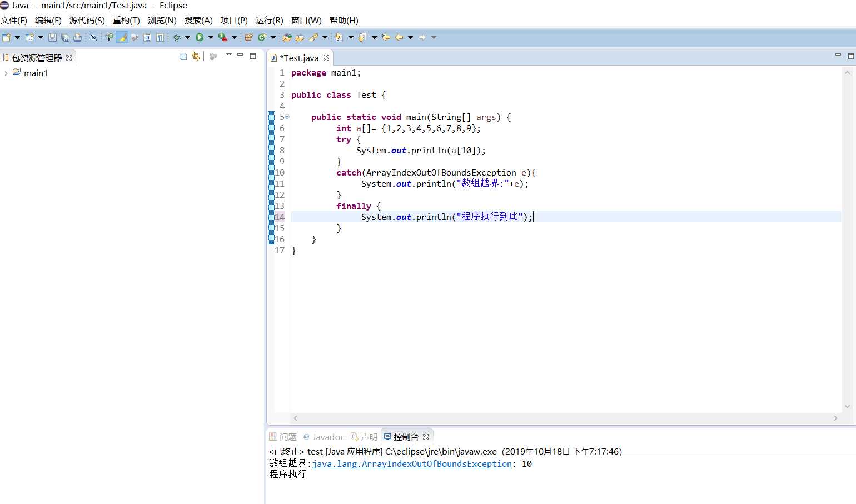The height and width of the screenshot is (504, 856).
Task: Click the second New icon in the toolbar
Action: [29, 37]
